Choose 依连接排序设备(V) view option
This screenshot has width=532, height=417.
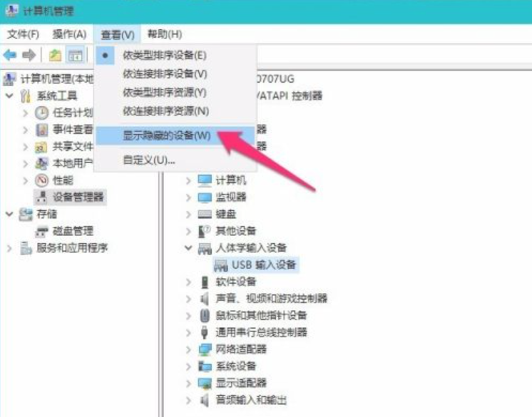[165, 74]
